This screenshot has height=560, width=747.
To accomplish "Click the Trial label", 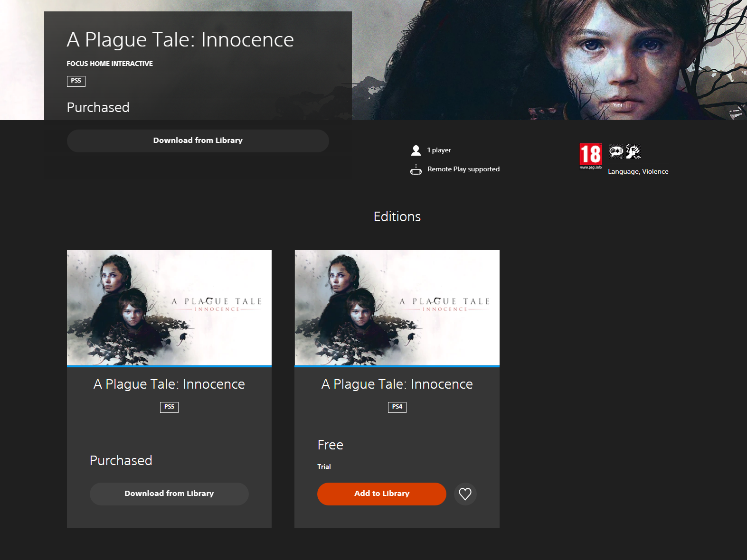I will (324, 467).
